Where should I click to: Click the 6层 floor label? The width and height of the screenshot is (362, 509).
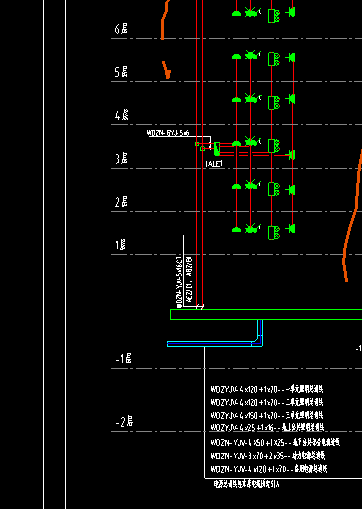click(x=121, y=29)
